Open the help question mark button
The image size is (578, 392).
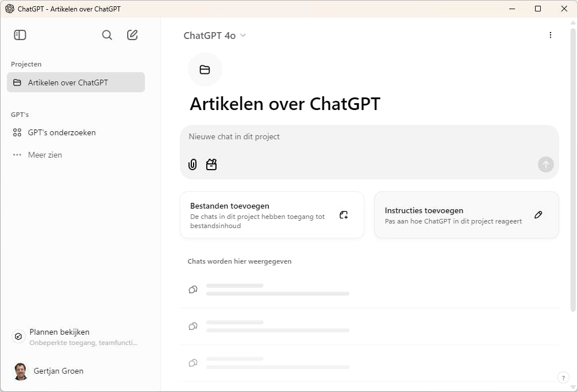[563, 378]
